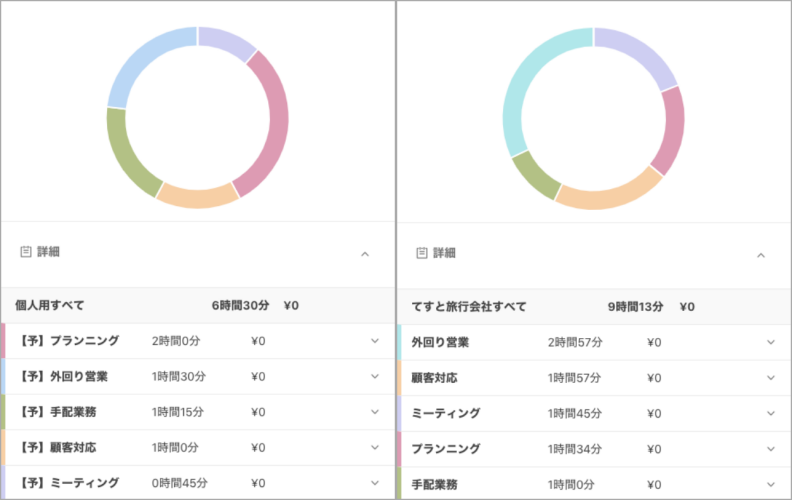This screenshot has height=500, width=792.
Task: Expand the 【予】プランニング row chevron
Action: click(x=375, y=341)
